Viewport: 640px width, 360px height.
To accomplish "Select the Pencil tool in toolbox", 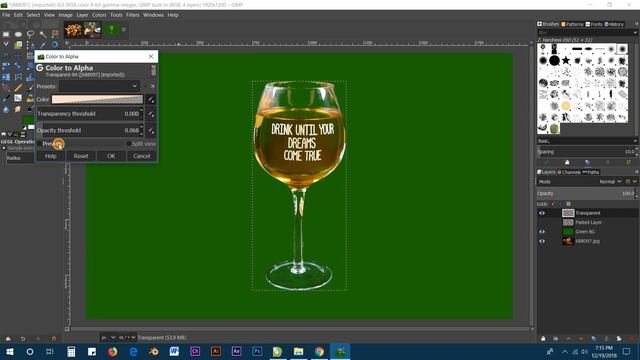I will (18, 87).
